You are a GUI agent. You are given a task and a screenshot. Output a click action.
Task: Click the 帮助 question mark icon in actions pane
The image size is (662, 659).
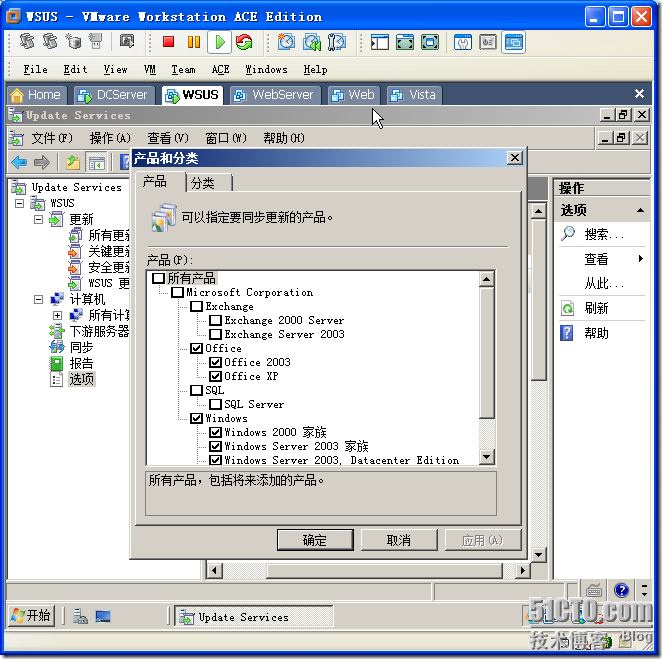pos(567,333)
